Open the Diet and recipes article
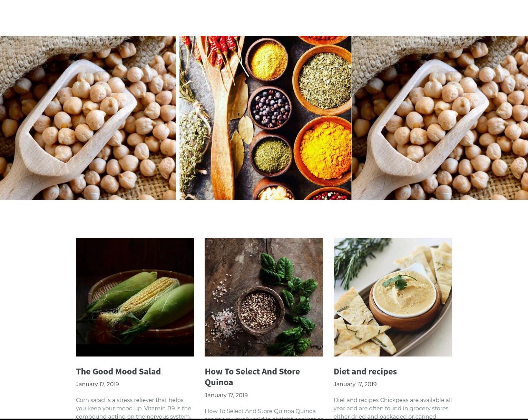The width and height of the screenshot is (528, 420). (365, 371)
